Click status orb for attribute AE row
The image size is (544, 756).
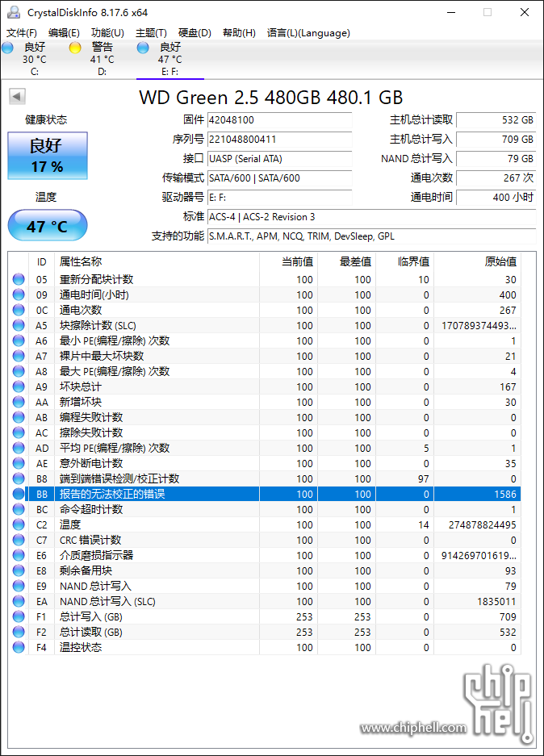(19, 463)
